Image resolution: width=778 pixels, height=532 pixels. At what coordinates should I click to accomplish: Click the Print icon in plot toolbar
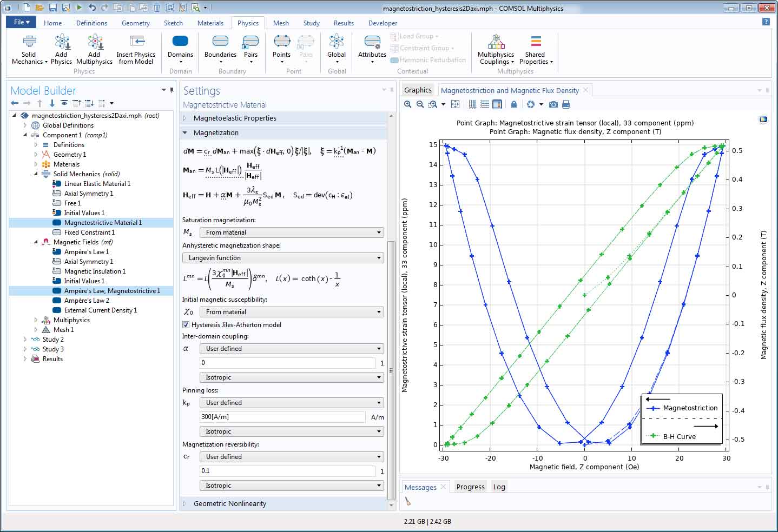coord(566,104)
